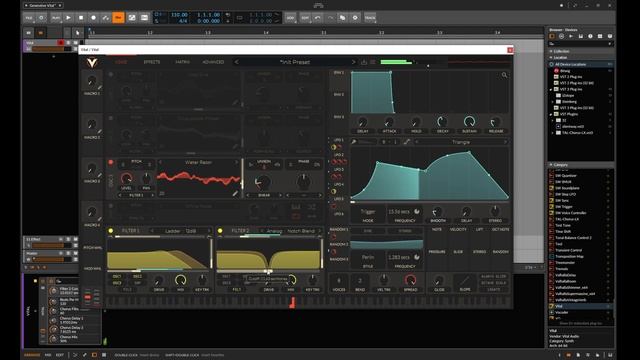Go to previous preset with left arrow
The image size is (640, 360).
237,62
